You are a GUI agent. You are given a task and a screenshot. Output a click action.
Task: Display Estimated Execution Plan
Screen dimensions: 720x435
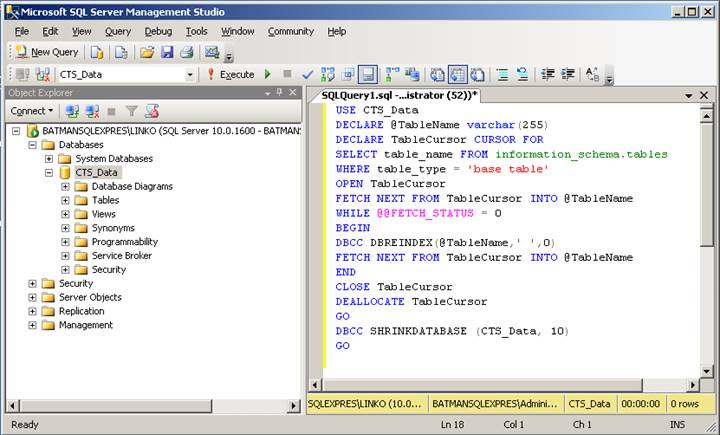(x=328, y=74)
